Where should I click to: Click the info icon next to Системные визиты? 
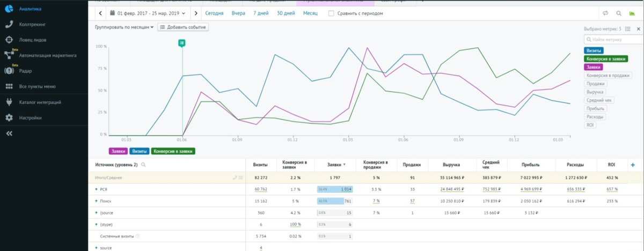(138, 236)
